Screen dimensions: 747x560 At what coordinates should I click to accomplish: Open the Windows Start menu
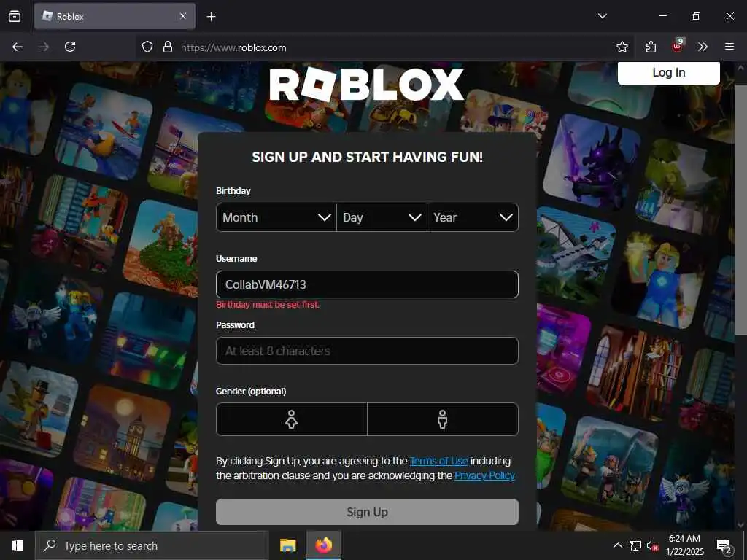tap(18, 545)
